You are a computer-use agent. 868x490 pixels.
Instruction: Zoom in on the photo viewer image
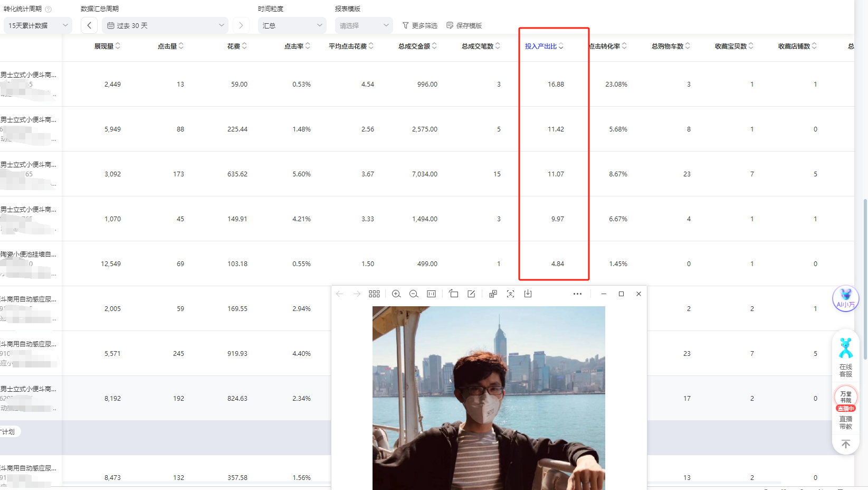pos(396,294)
